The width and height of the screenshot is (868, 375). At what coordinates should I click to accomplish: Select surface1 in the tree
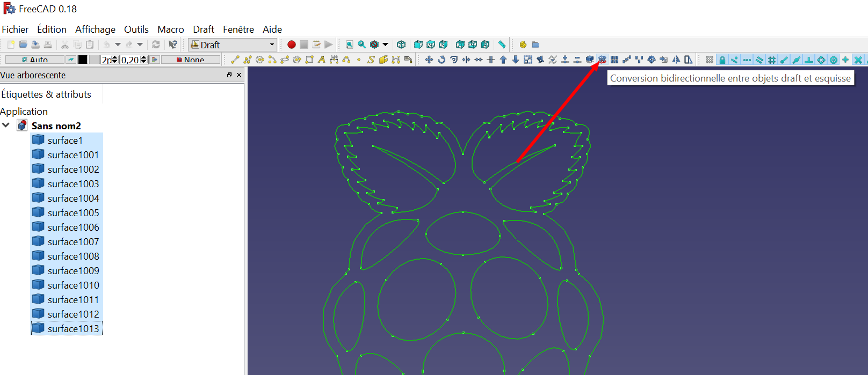(x=65, y=140)
